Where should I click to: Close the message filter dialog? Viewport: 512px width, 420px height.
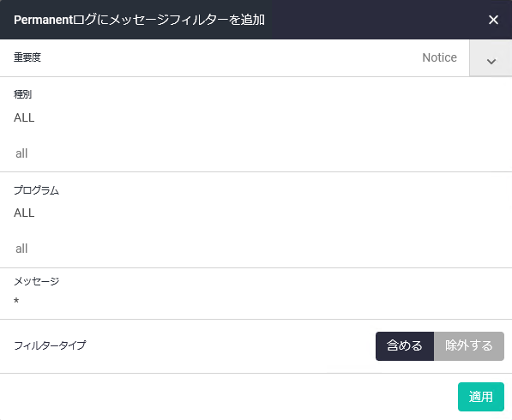(x=493, y=20)
